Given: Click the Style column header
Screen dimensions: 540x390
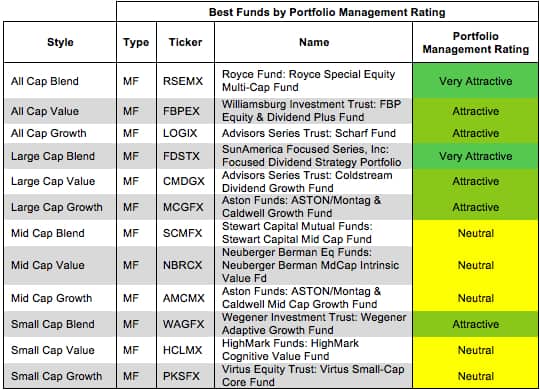Looking at the screenshot, I should point(60,42).
